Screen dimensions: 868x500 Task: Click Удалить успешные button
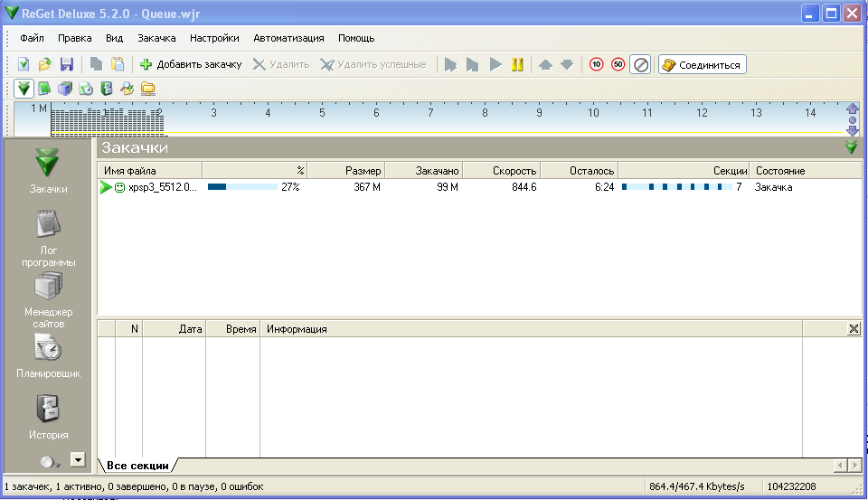pos(373,65)
